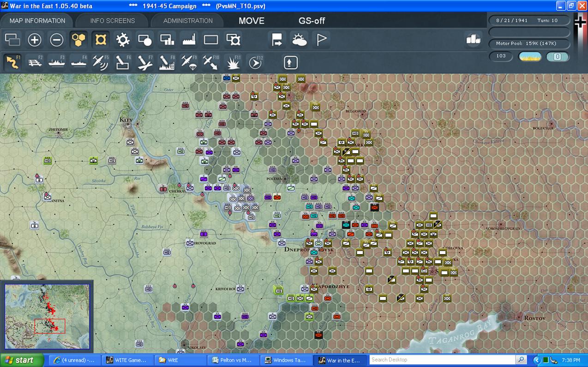Screen dimensions: 588x367
Task: Click the Belgorod label on map
Action: pos(356,111)
